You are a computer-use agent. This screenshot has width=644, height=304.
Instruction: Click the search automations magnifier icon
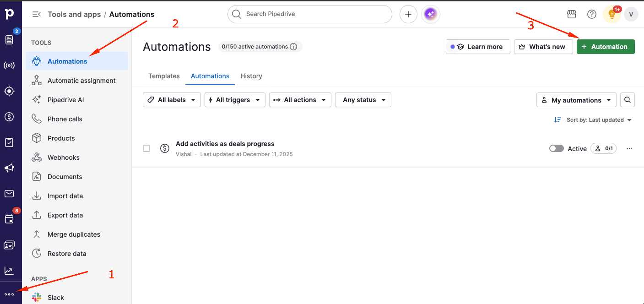coord(628,100)
